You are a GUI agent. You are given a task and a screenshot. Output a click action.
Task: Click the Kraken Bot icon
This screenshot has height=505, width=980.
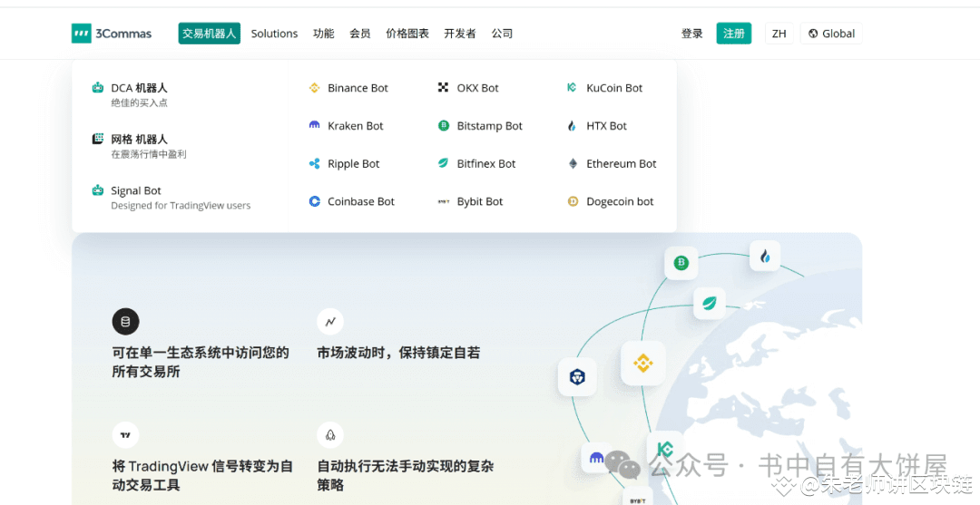315,126
